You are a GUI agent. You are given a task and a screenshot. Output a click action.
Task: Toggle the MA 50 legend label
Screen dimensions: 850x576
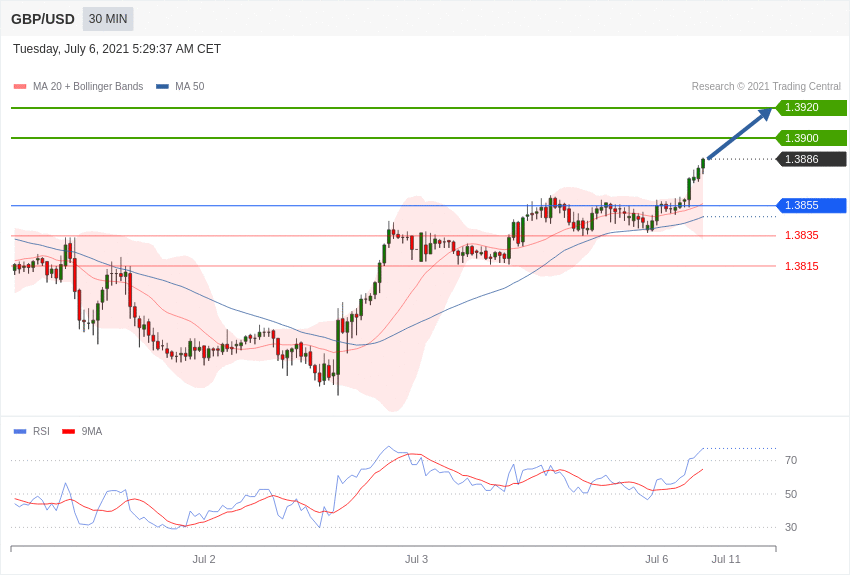click(x=189, y=87)
